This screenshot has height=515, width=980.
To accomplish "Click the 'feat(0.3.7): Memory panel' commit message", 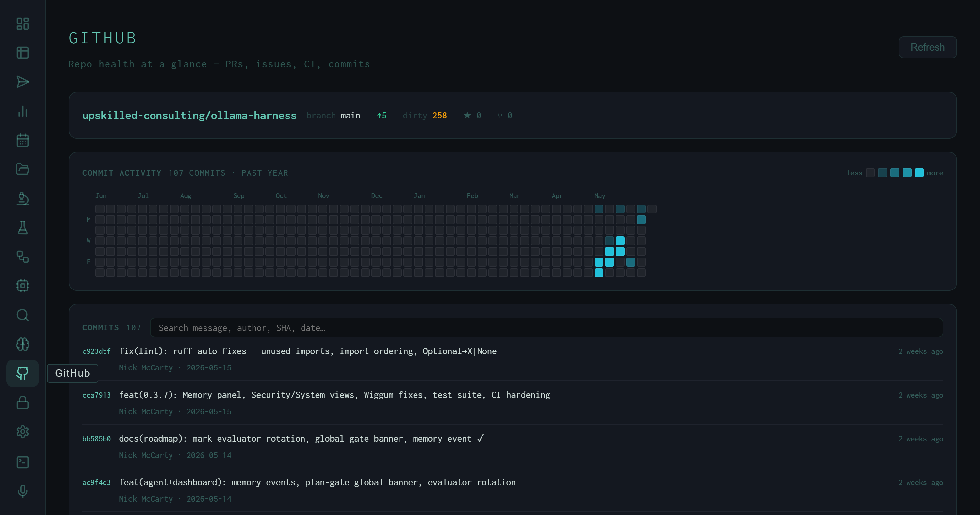I will [x=335, y=395].
